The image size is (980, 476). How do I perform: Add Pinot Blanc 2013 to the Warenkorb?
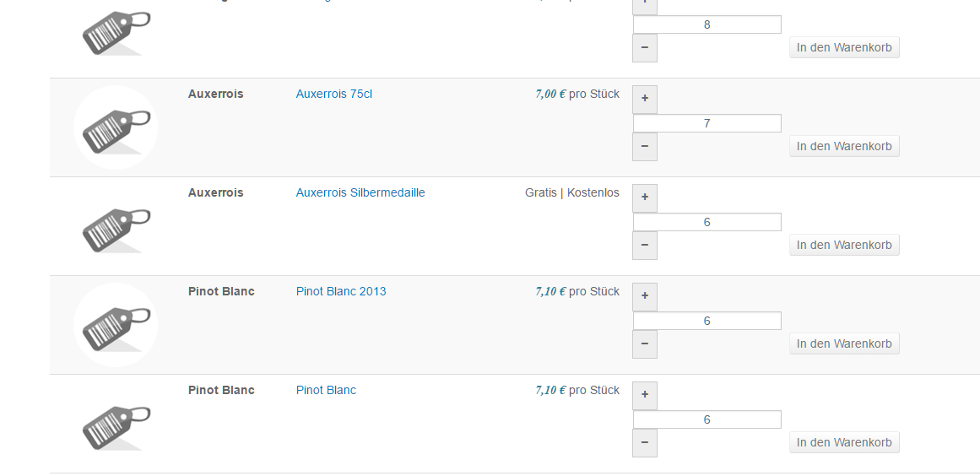pos(844,343)
